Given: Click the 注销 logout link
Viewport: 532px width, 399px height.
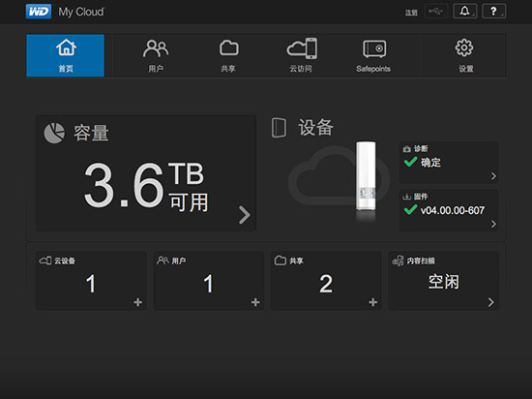Looking at the screenshot, I should pos(411,13).
